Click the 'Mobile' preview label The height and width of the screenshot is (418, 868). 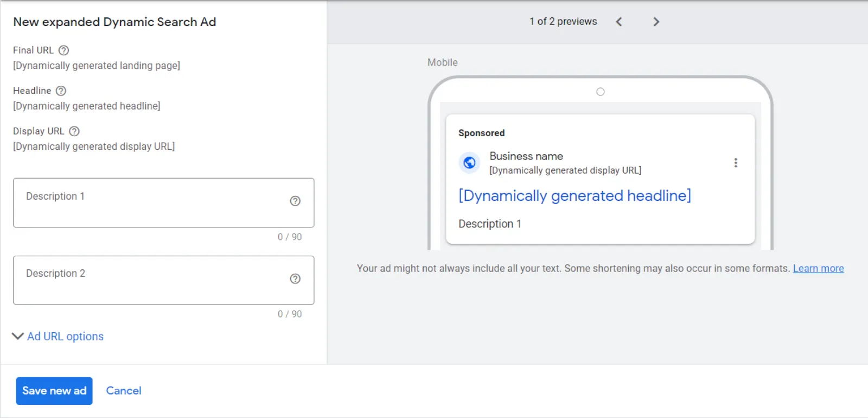tap(443, 62)
